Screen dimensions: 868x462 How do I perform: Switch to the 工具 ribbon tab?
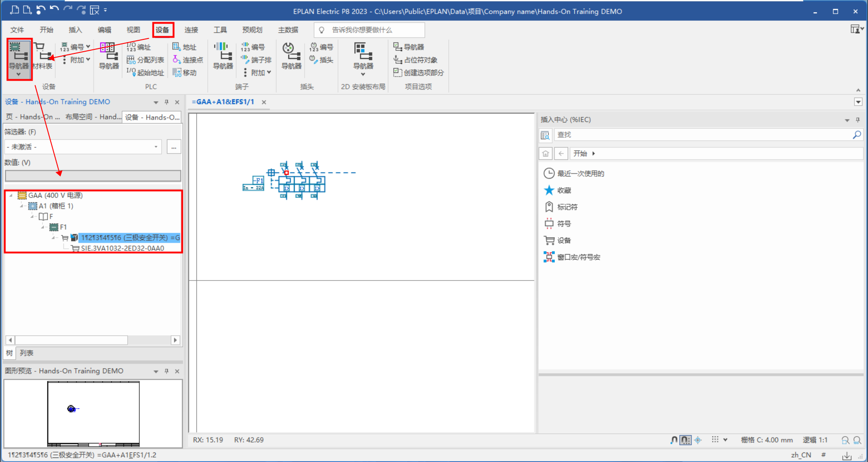(x=220, y=30)
